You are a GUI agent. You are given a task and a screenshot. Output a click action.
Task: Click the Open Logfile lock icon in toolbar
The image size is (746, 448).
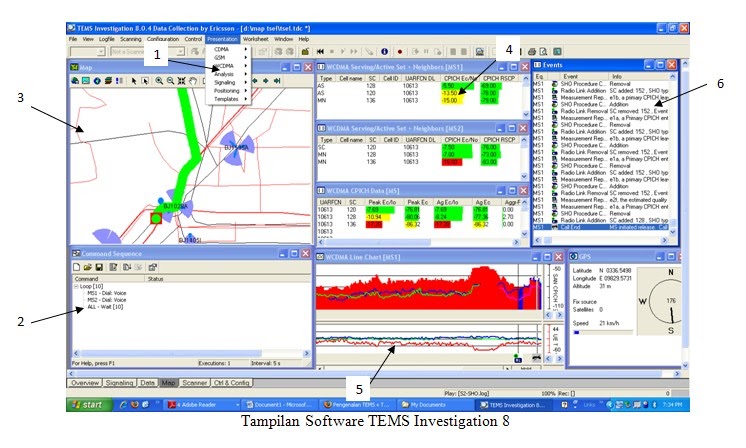pyautogui.click(x=305, y=51)
